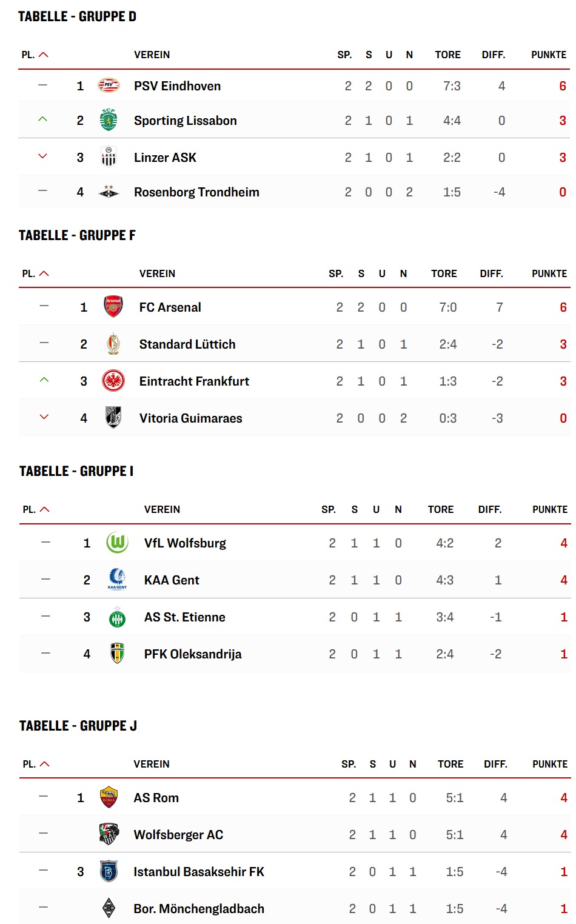Screen dimensions: 576x924
Task: Click the PSV Eindhoven club logo
Action: point(109,85)
